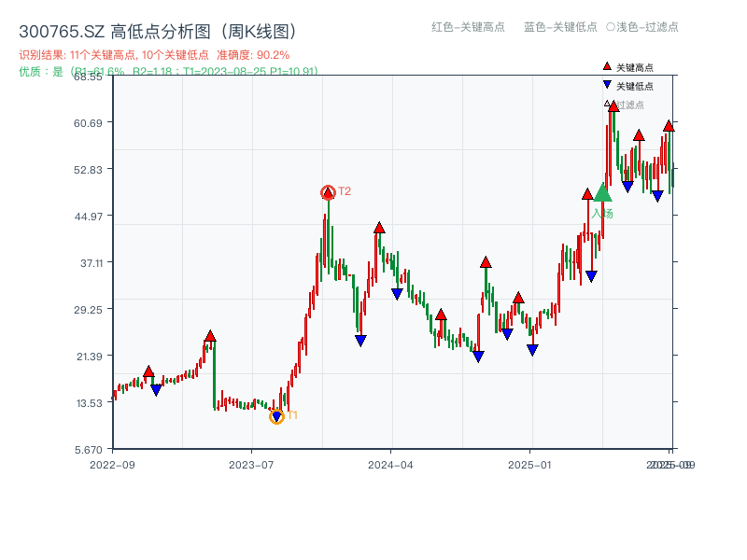
Task: Click the blue key-low triangle below 2024-04
Action: (x=395, y=293)
